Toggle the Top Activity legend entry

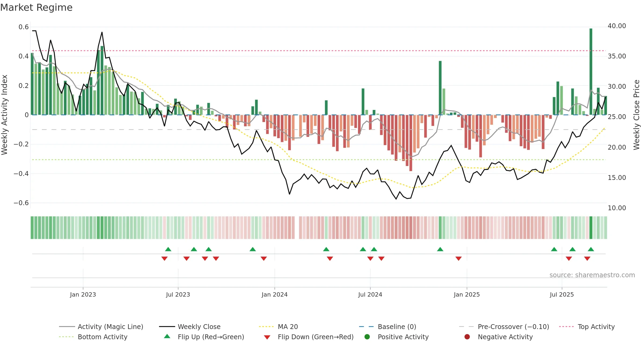click(587, 327)
